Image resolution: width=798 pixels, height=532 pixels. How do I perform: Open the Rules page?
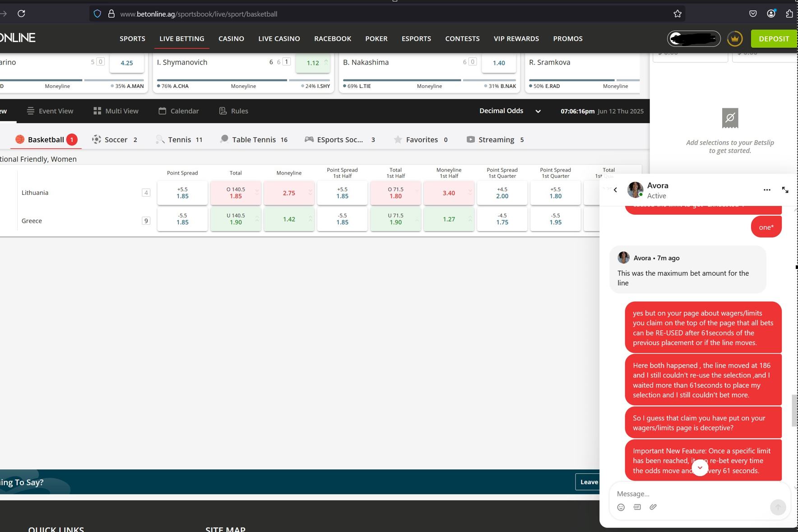[234, 111]
